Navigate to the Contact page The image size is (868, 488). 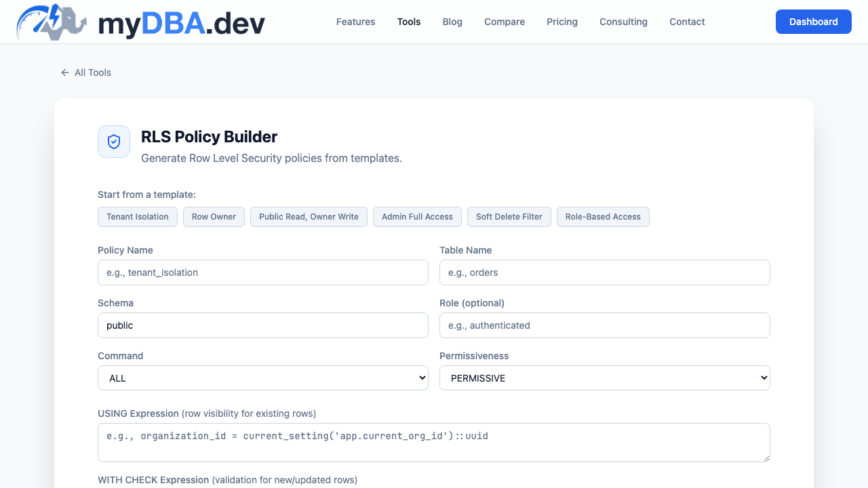tap(687, 22)
